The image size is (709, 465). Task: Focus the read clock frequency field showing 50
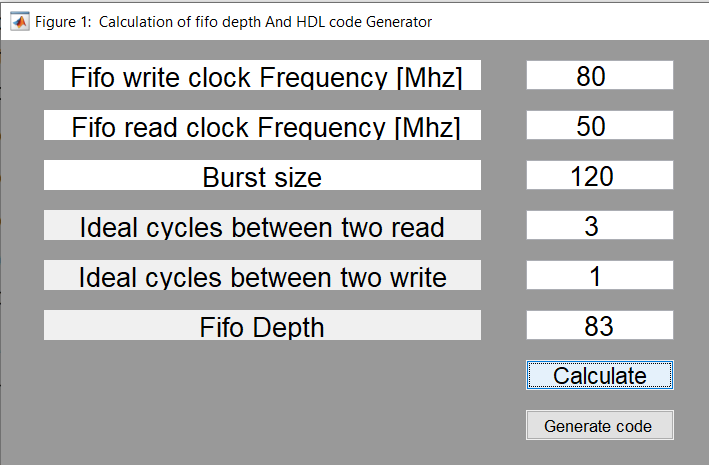(x=600, y=125)
